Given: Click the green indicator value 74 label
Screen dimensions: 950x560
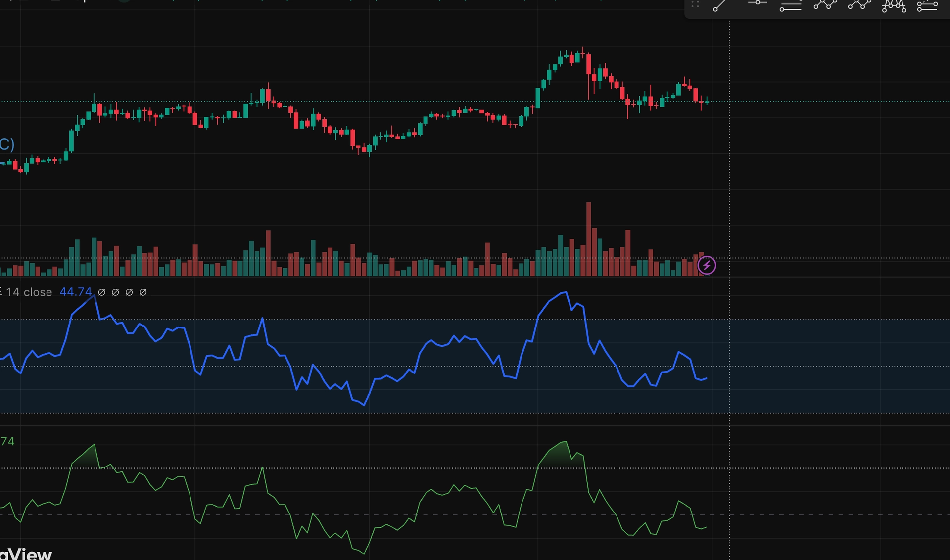Looking at the screenshot, I should [x=7, y=441].
